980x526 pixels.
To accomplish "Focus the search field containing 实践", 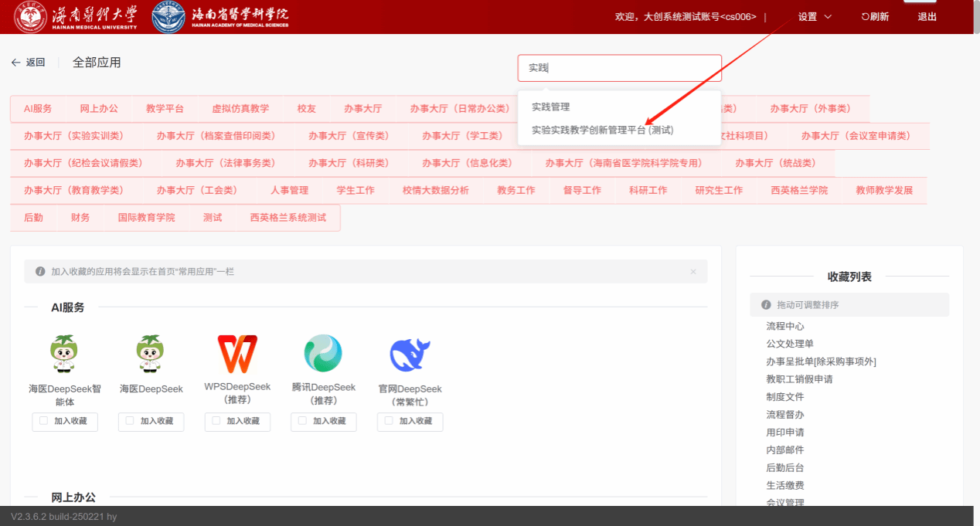I will pyautogui.click(x=619, y=68).
